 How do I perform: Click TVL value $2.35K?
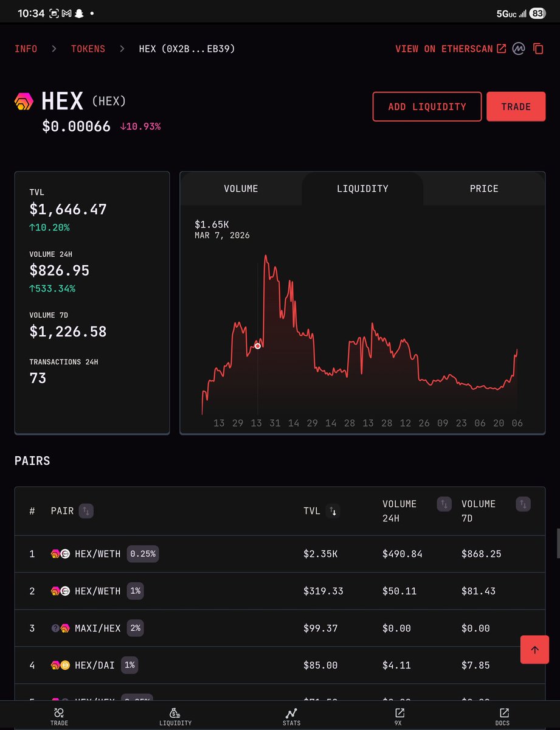pos(321,554)
